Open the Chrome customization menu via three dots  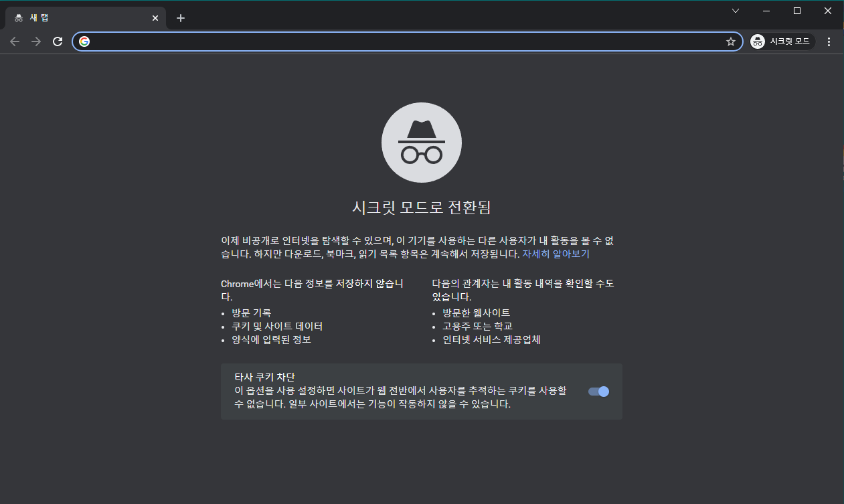pos(829,41)
